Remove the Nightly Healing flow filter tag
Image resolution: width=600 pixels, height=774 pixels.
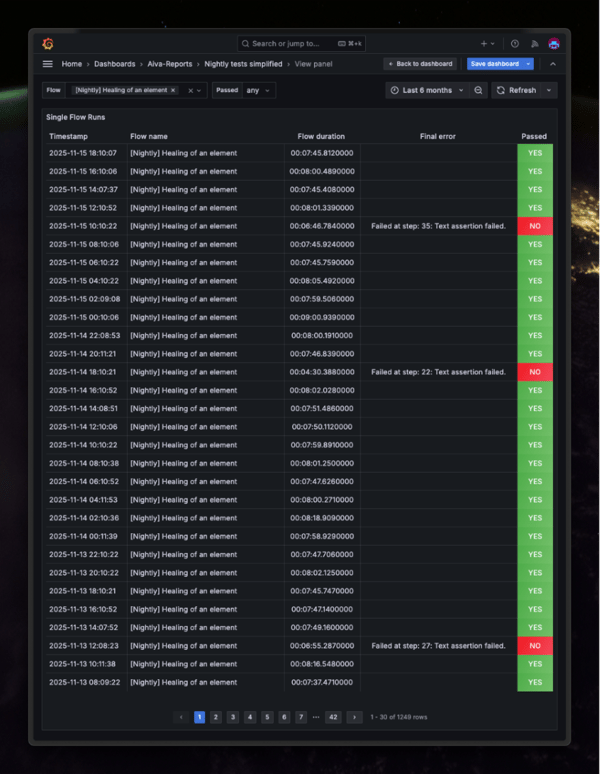[x=173, y=90]
